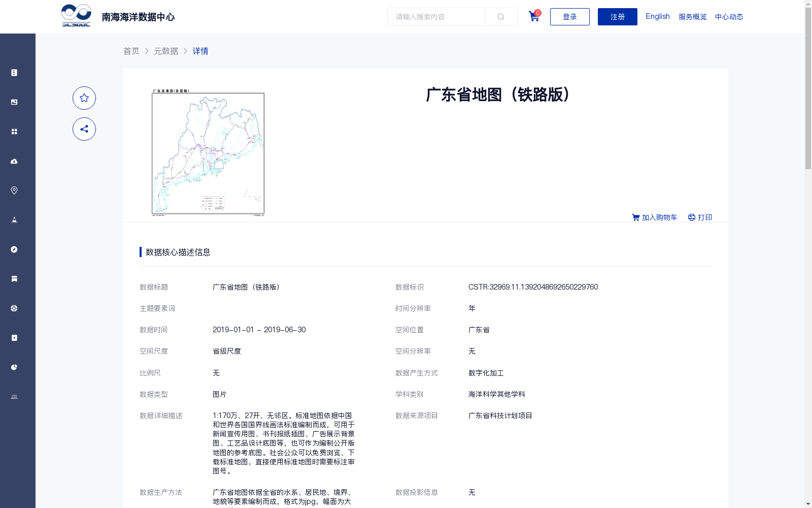The image size is (812, 508).
Task: Click the 数据详细描述 paragraph text
Action: pyautogui.click(x=284, y=443)
